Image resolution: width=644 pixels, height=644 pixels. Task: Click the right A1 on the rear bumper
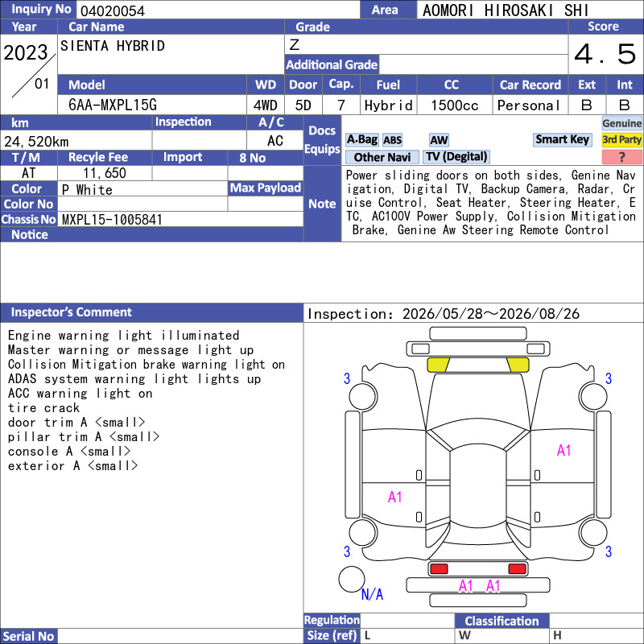(x=493, y=586)
